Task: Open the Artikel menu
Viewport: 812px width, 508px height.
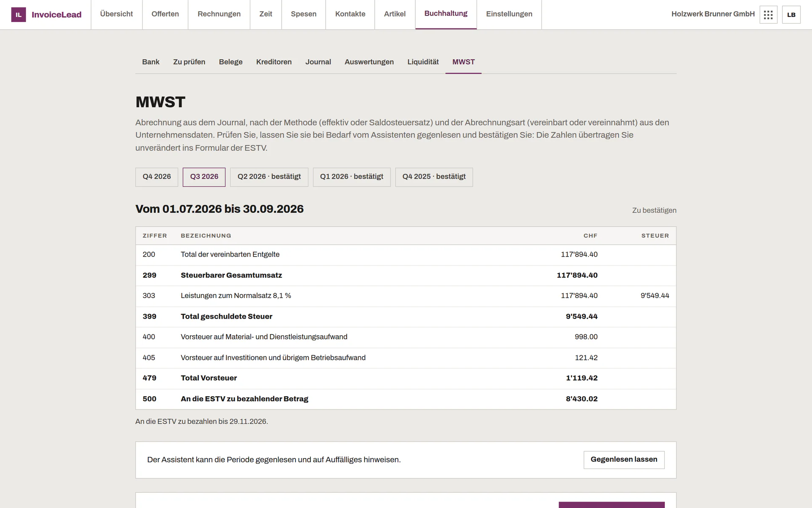Action: pyautogui.click(x=395, y=14)
